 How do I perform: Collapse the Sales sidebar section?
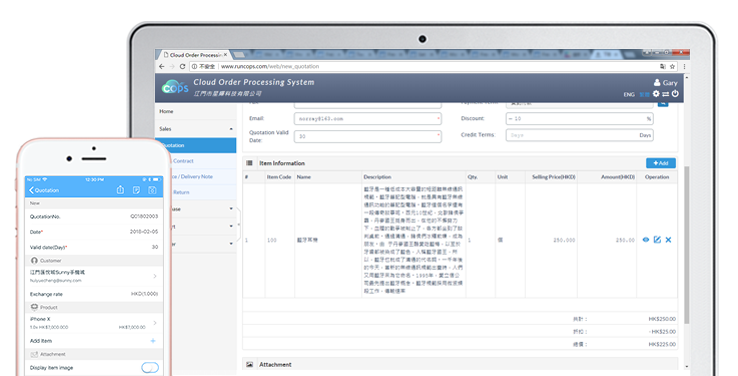click(x=231, y=129)
